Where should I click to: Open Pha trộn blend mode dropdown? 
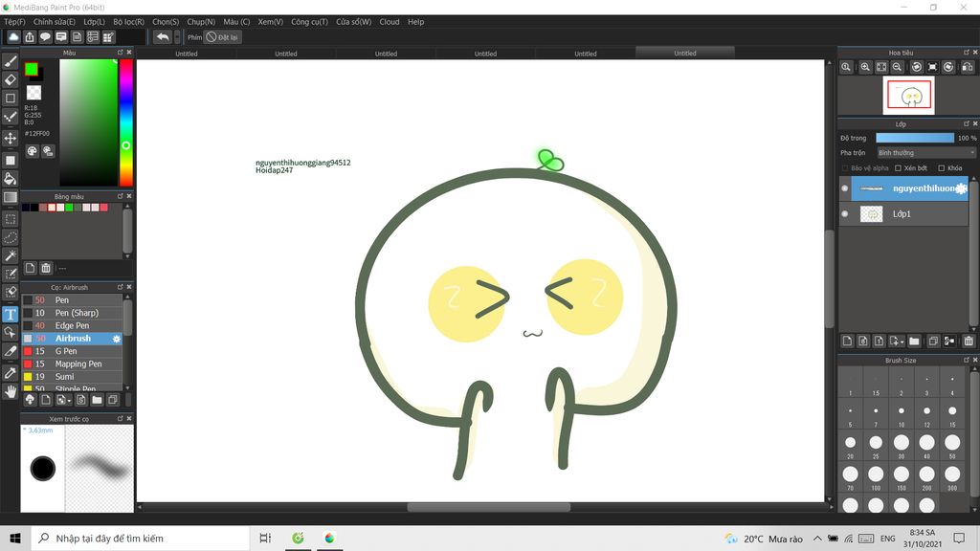(925, 153)
